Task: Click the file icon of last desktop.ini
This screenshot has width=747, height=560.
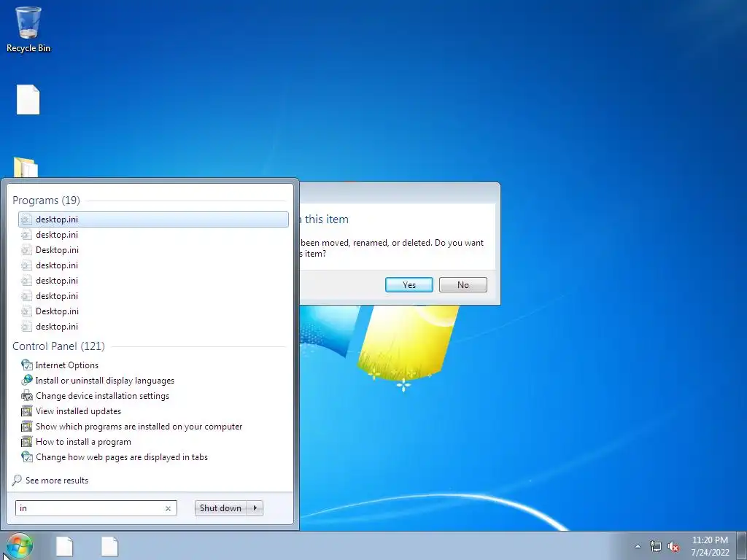Action: point(27,327)
